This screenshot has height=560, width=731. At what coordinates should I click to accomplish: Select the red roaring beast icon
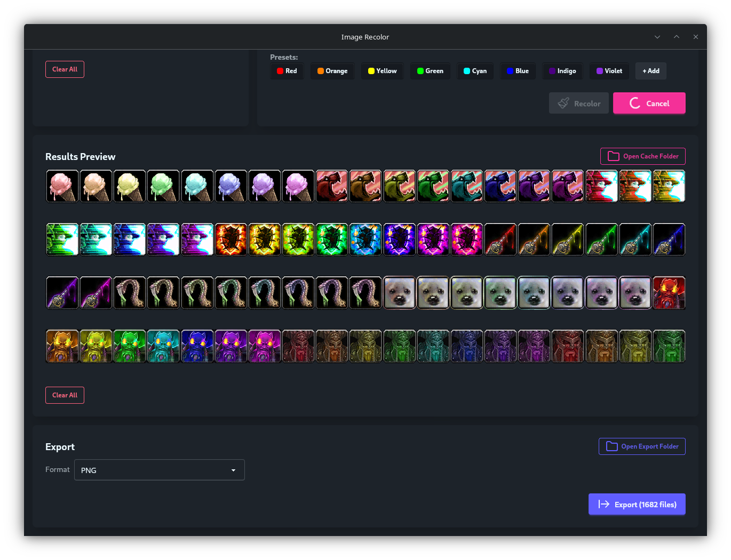pyautogui.click(x=332, y=186)
